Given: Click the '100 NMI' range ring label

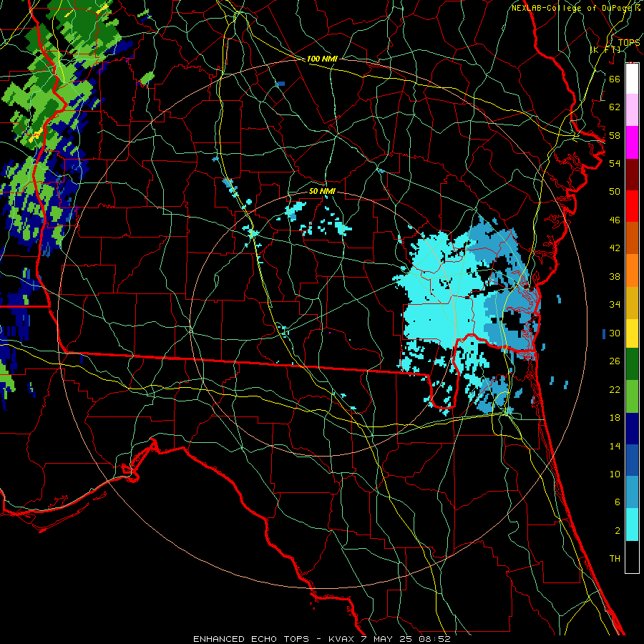Looking at the screenshot, I should (x=322, y=59).
